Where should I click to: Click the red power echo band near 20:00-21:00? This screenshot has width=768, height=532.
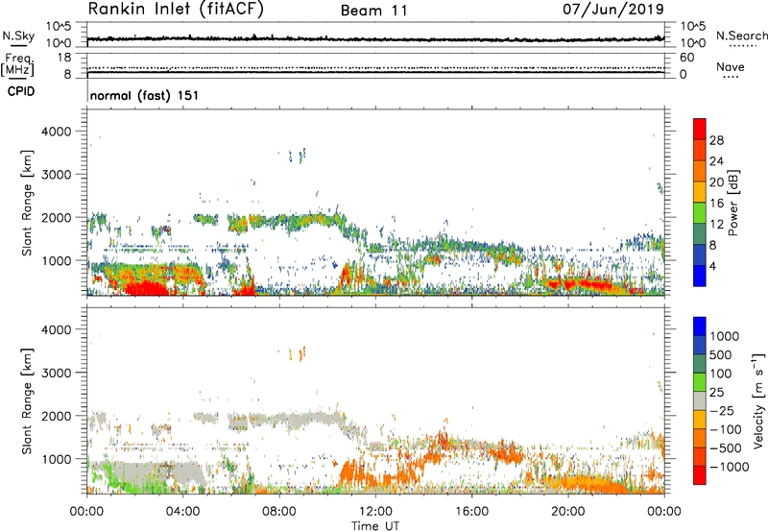tap(581, 283)
